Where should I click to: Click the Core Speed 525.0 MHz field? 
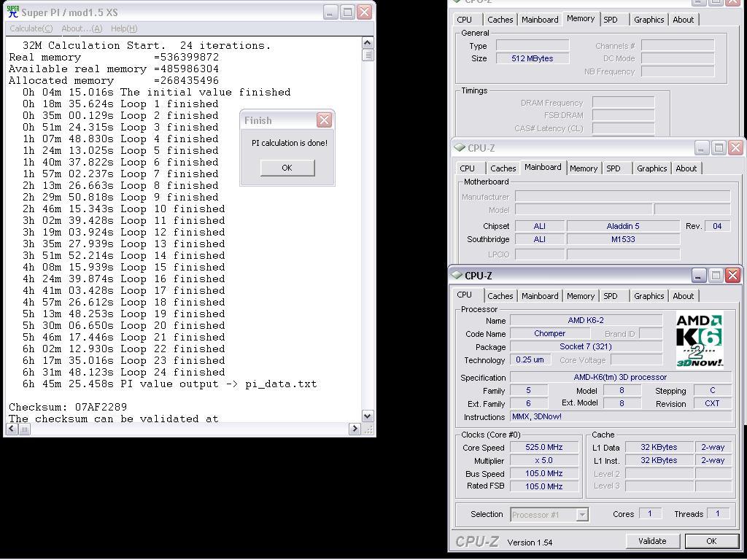tap(543, 447)
